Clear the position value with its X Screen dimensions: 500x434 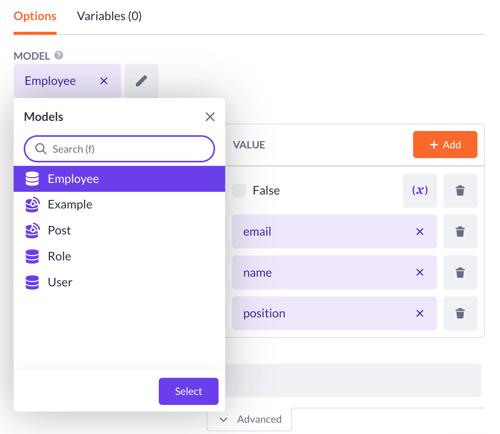click(x=420, y=313)
